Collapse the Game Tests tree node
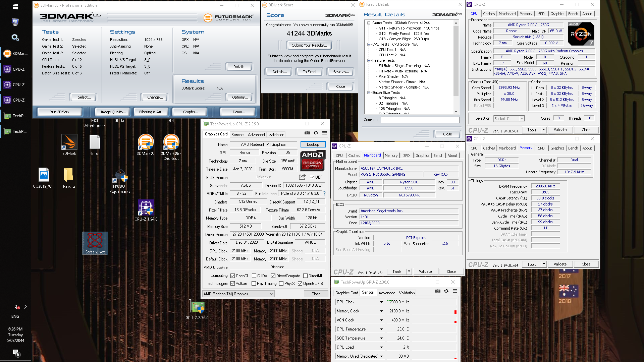Image resolution: width=644 pixels, height=362 pixels. (x=369, y=23)
